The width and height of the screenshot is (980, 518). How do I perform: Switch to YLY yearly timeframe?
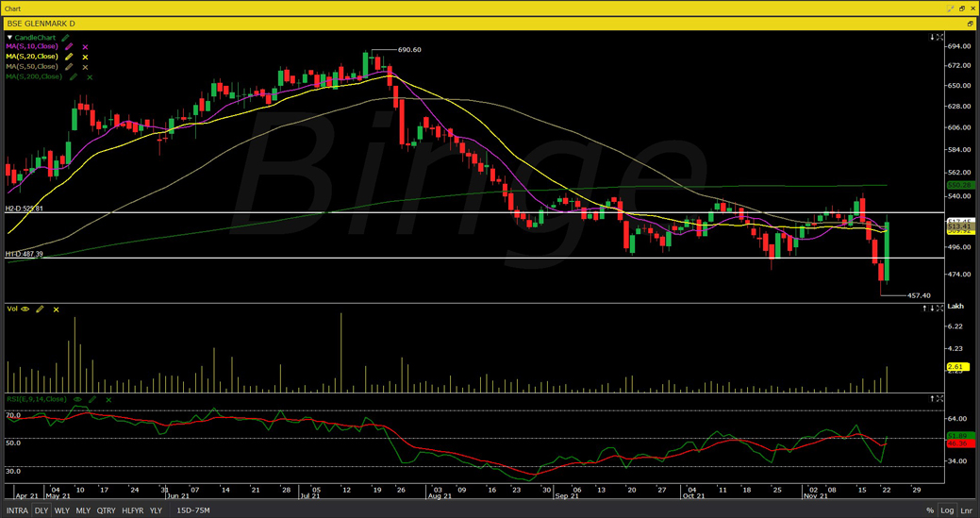157,510
